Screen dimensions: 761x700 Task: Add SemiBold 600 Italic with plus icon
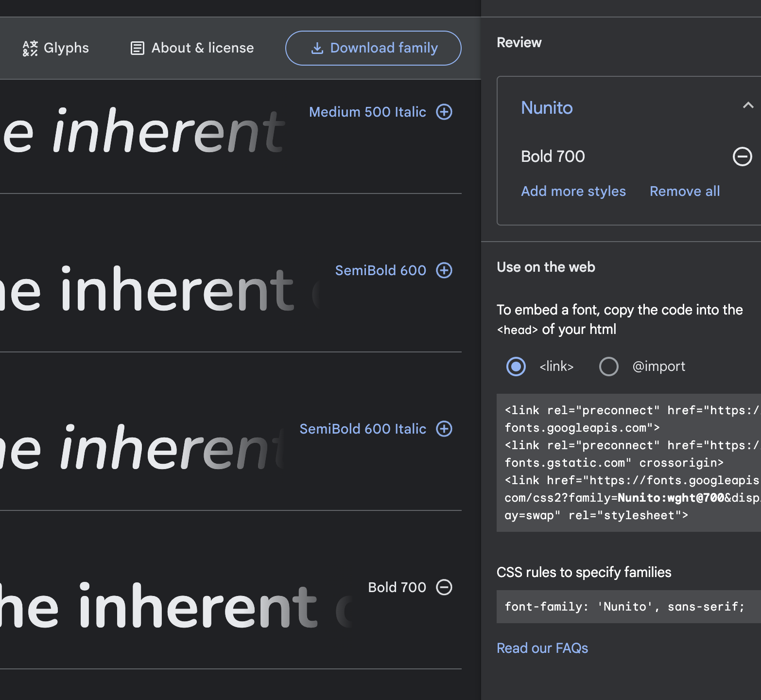(x=444, y=429)
